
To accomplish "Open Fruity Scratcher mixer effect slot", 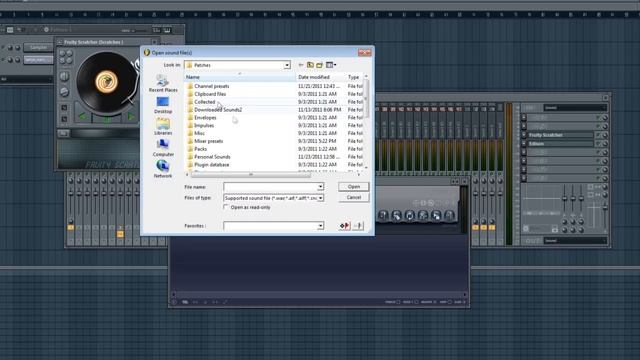I will pos(561,135).
